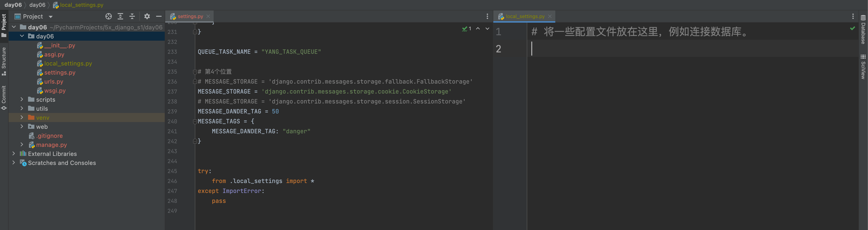The image size is (868, 230).
Task: Expand Scratches and Consoles node
Action: pyautogui.click(x=14, y=162)
